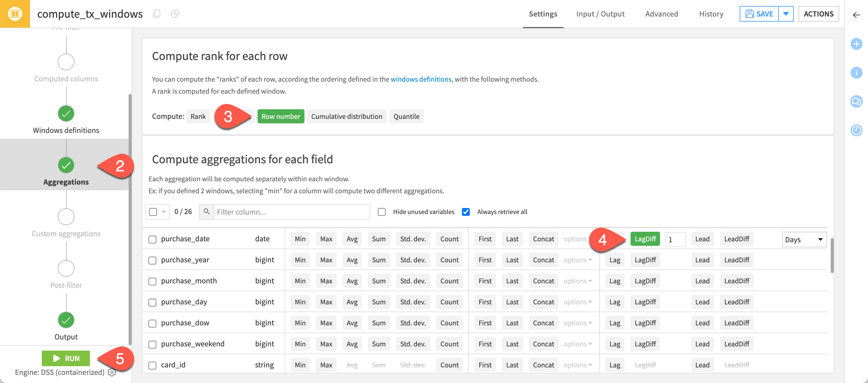
Task: Click the search magnifier in the filter column bar
Action: click(x=206, y=212)
